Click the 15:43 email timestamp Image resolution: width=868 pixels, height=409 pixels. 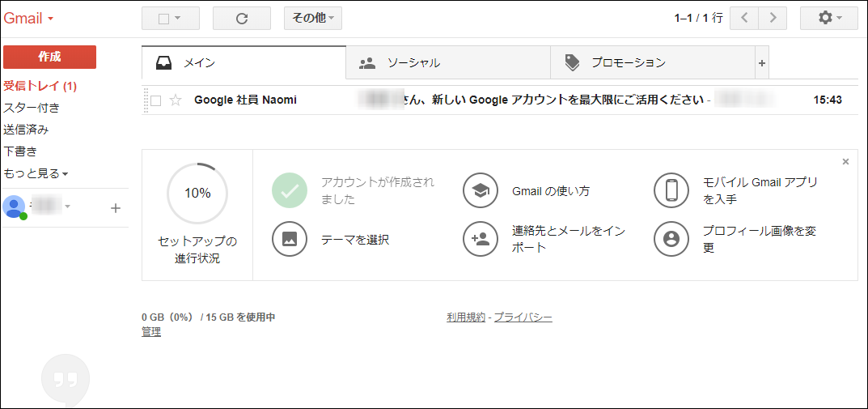point(828,100)
